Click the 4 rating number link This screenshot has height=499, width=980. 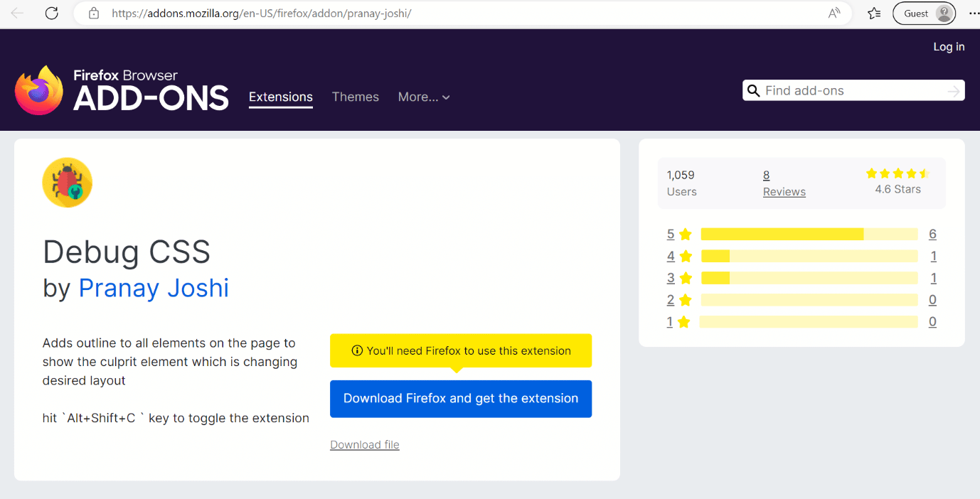[671, 257]
